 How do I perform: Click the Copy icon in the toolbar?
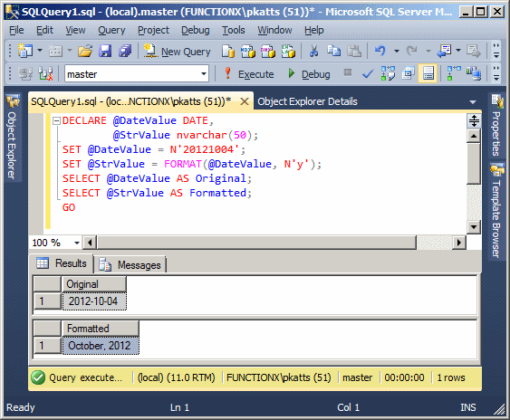(x=333, y=51)
